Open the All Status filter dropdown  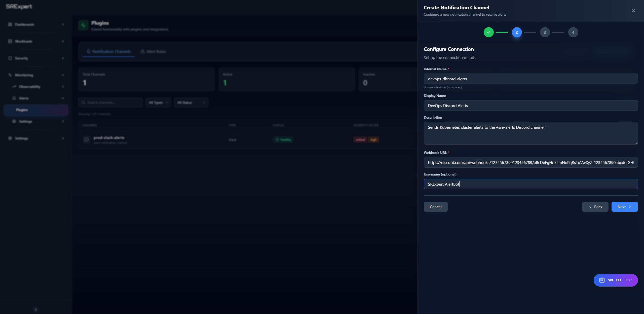191,102
